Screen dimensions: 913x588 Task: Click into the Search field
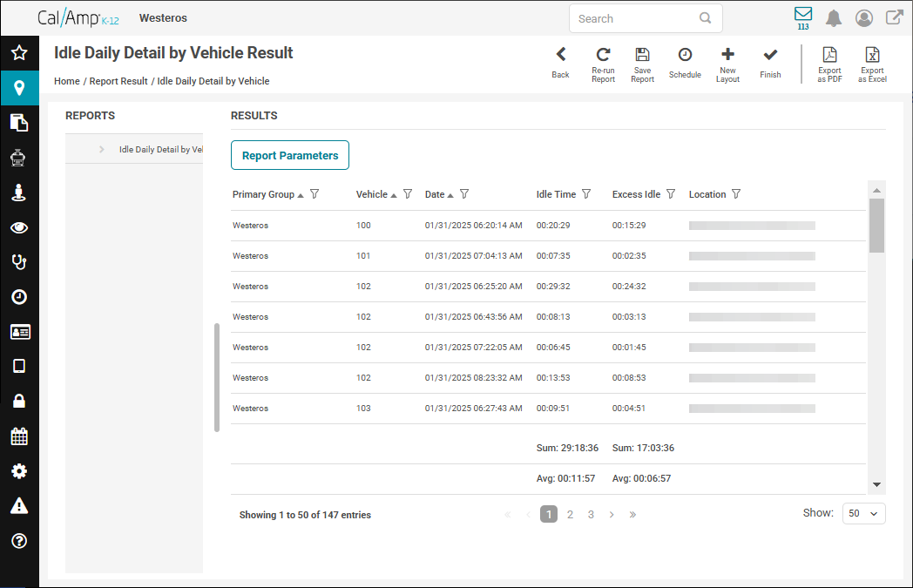[x=646, y=18]
